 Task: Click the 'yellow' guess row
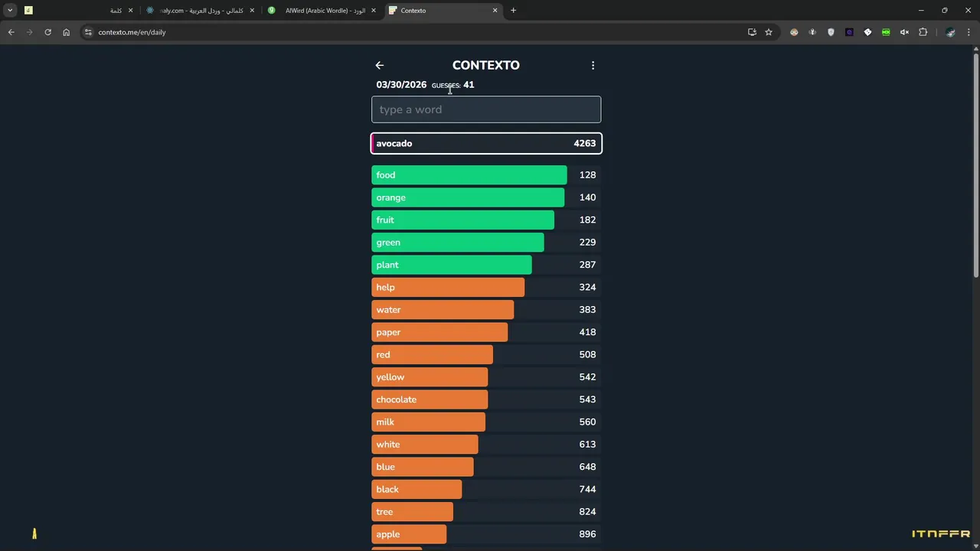coord(486,377)
